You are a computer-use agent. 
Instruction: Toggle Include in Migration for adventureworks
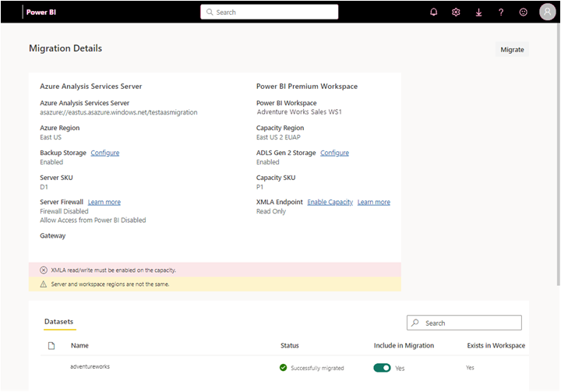[x=382, y=367]
